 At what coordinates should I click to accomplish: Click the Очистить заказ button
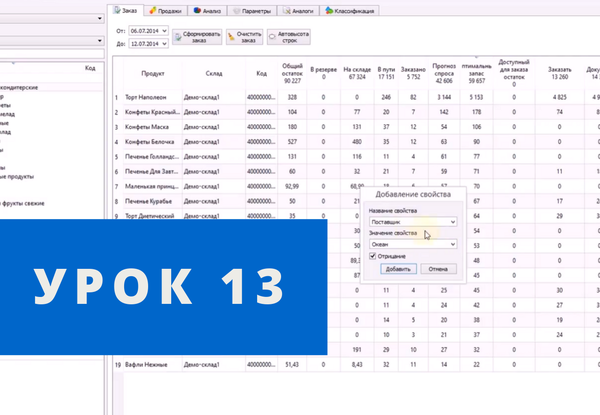[245, 37]
